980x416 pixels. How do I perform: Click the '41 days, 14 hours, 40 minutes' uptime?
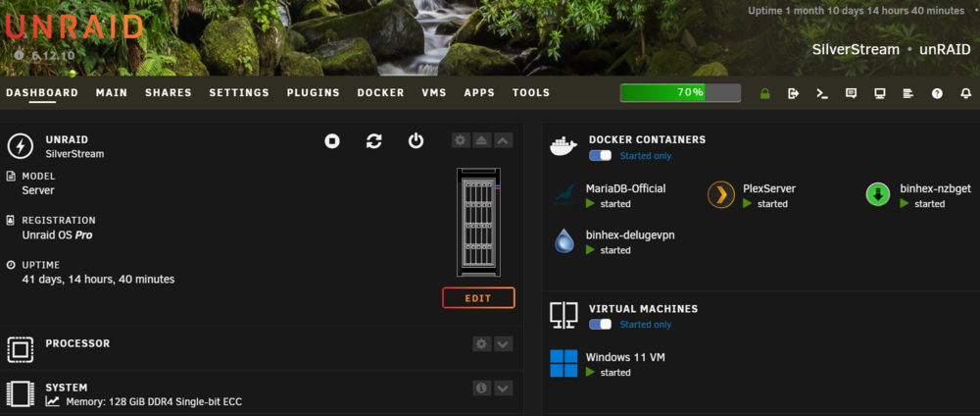[98, 279]
